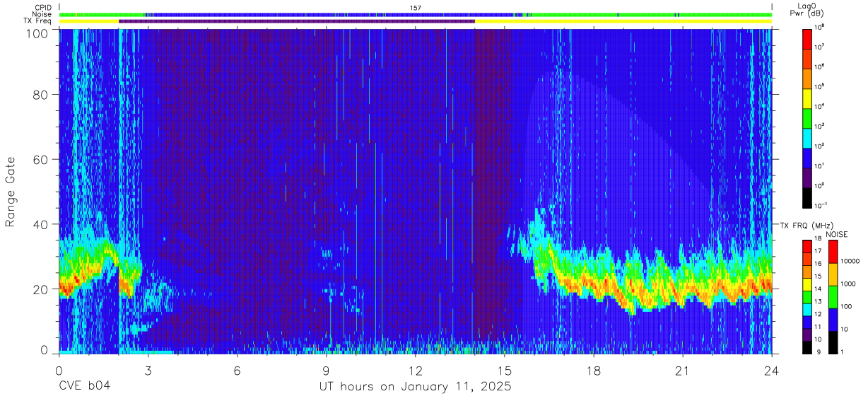Click the 'CVE b04' radar beam label
Image resolution: width=868 pixels, height=401 pixels.
click(x=84, y=387)
